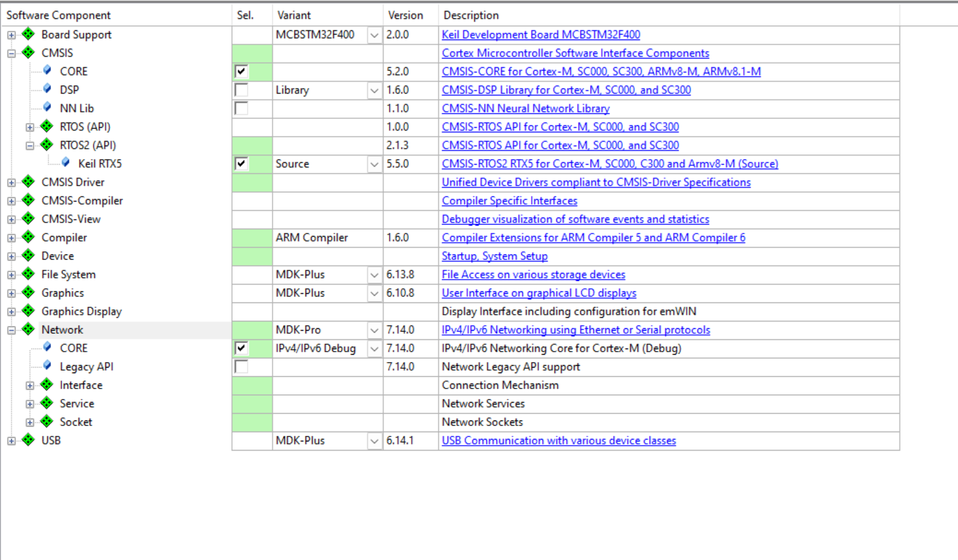This screenshot has width=958, height=560.
Task: Click the Network green diamond icon
Action: [28, 329]
